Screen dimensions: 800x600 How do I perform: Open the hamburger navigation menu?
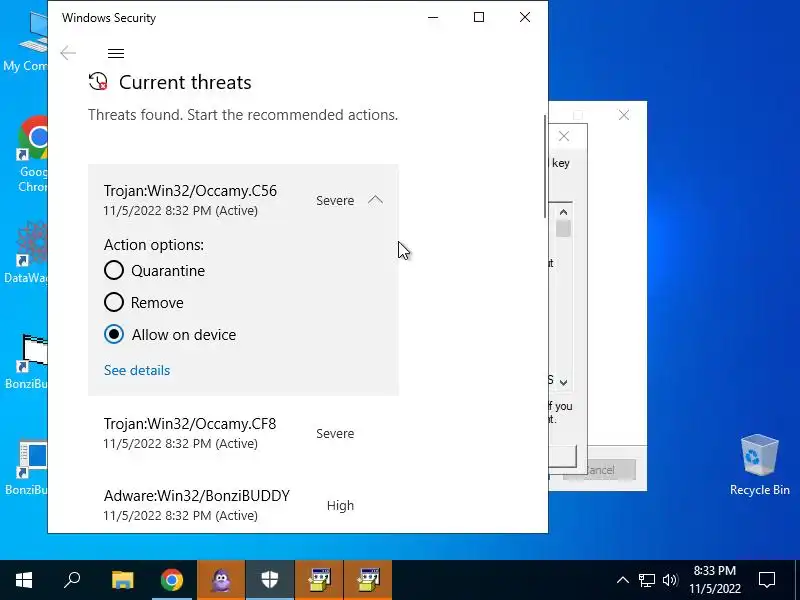pyautogui.click(x=116, y=53)
